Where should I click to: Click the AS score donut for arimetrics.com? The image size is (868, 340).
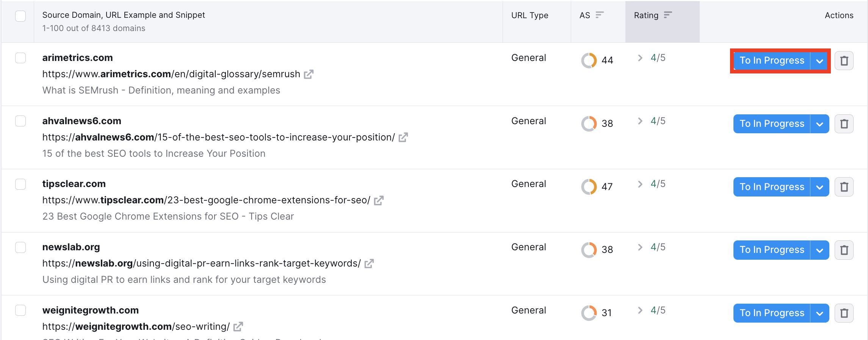pos(589,60)
